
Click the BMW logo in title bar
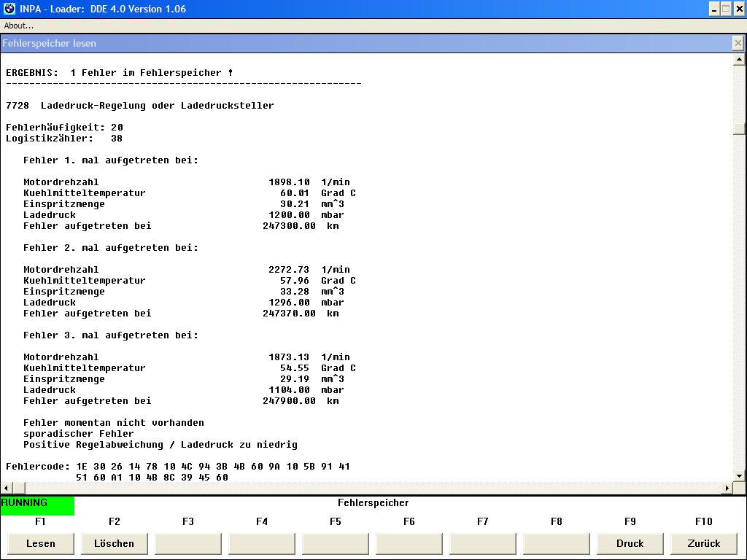pos(9,9)
